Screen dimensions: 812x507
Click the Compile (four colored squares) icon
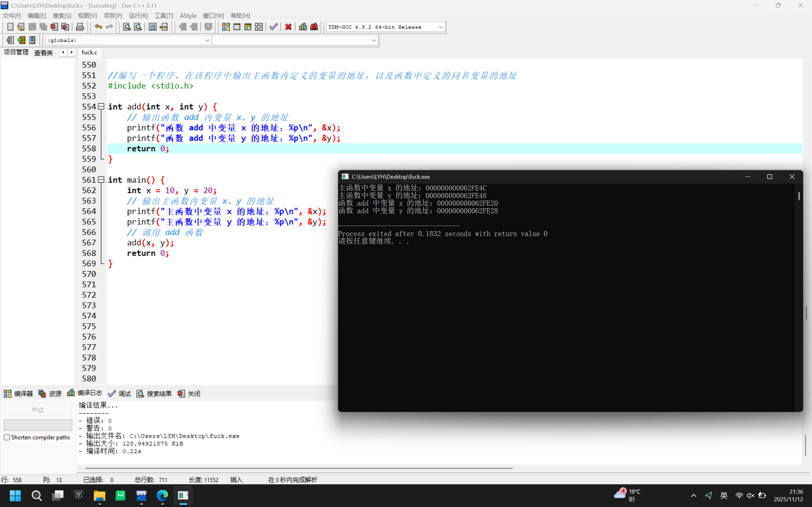[x=226, y=27]
